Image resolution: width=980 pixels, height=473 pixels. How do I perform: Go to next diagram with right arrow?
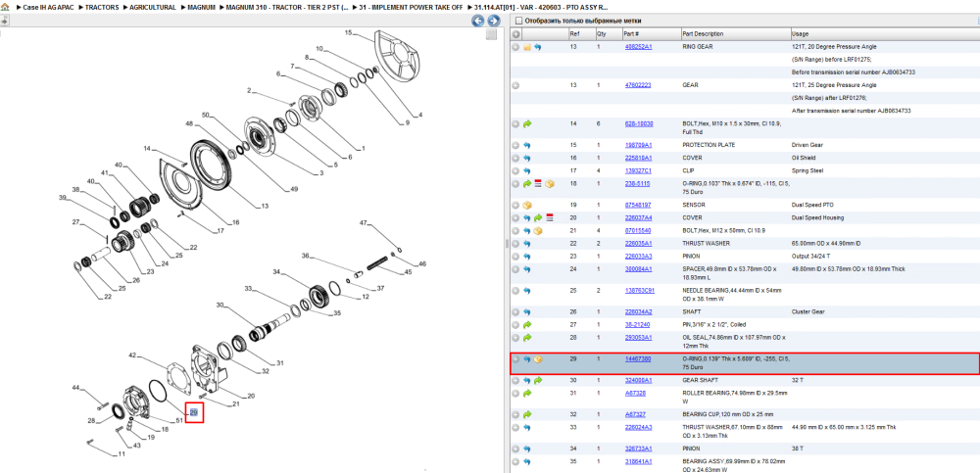493,21
